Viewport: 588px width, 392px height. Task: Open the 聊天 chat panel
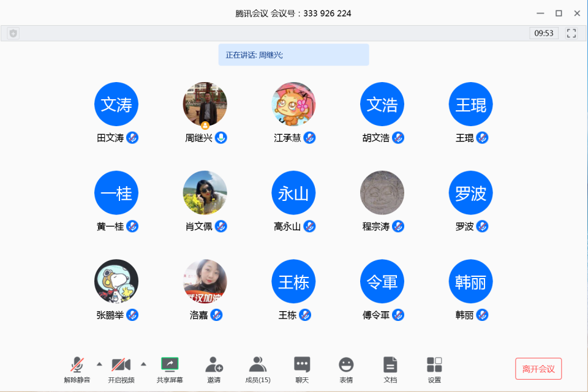pyautogui.click(x=302, y=369)
